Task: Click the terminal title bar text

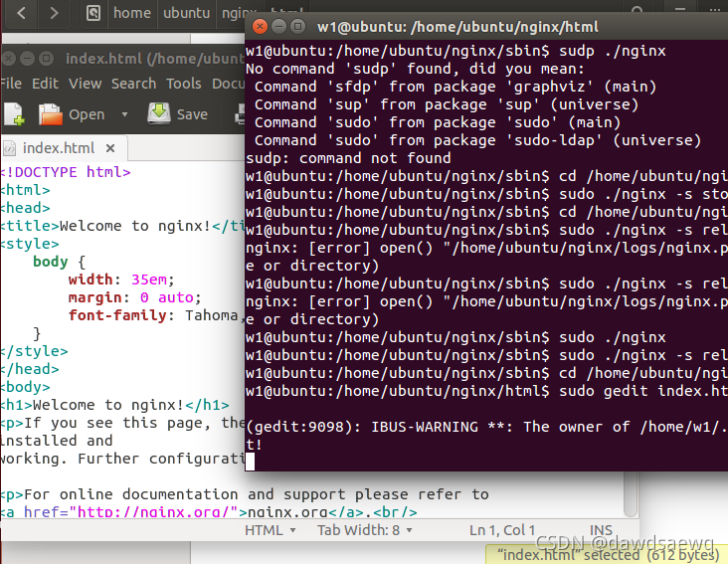Action: (457, 27)
